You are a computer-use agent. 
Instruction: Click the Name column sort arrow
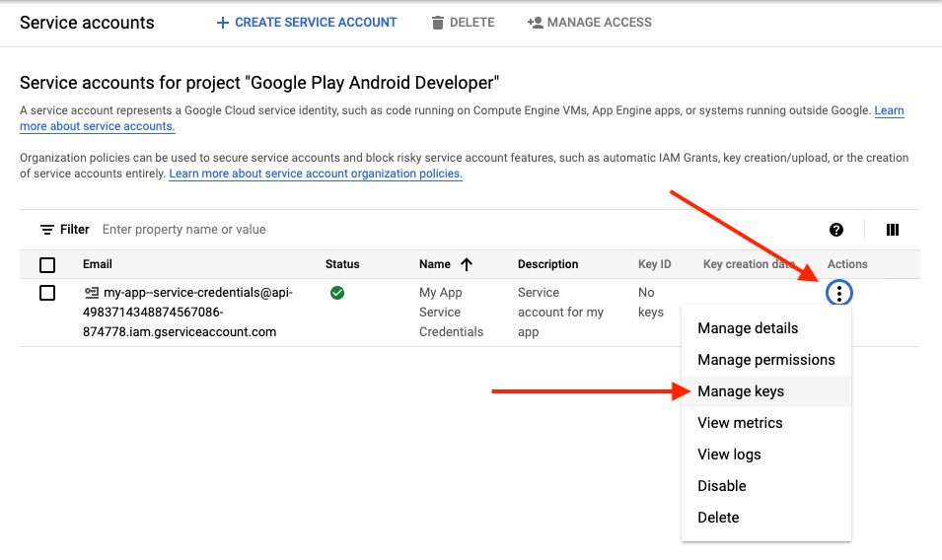coord(467,264)
